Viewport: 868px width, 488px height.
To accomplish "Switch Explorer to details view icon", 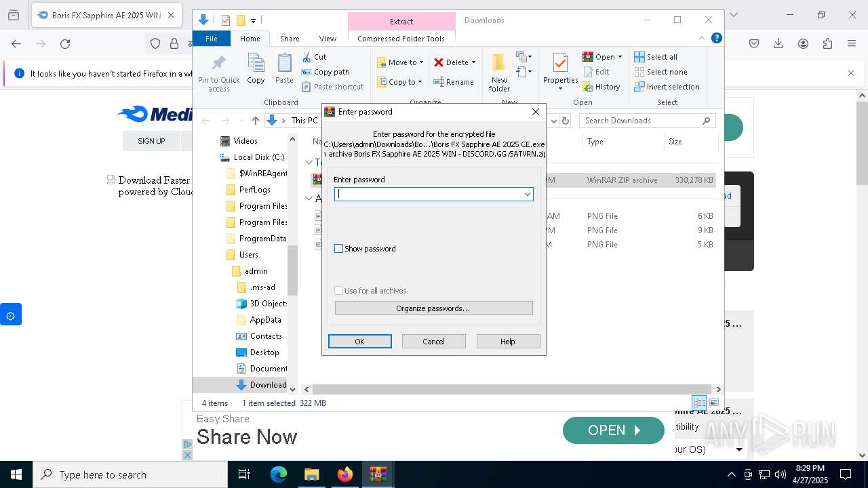I will coord(699,403).
